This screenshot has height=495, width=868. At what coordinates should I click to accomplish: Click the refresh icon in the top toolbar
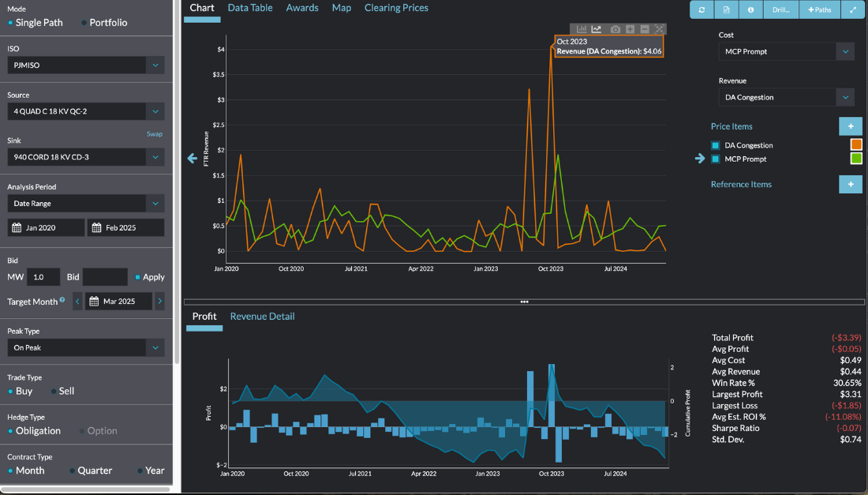pyautogui.click(x=702, y=9)
